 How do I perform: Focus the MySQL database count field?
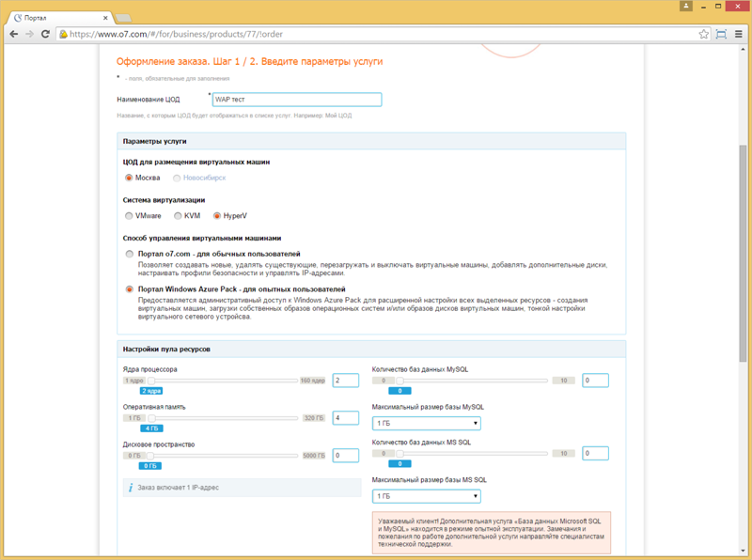click(595, 381)
